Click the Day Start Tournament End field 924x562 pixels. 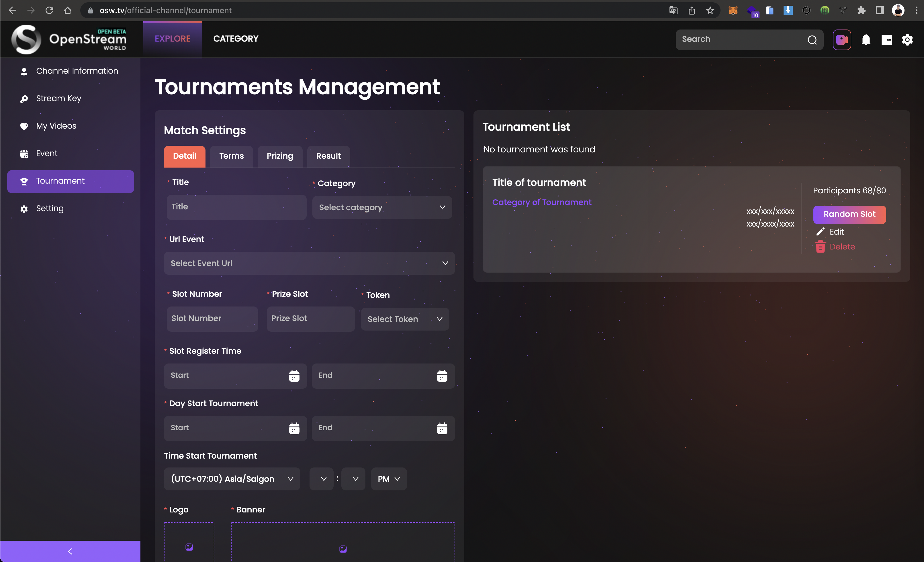pyautogui.click(x=383, y=428)
